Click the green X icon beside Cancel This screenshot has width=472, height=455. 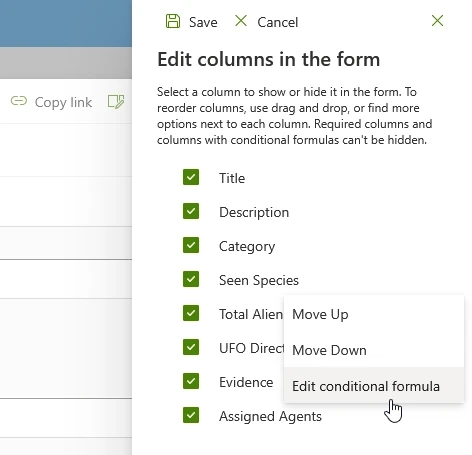click(x=241, y=21)
